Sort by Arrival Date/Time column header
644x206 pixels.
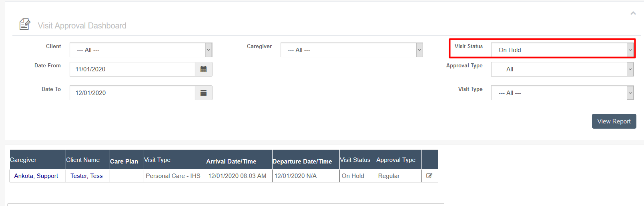click(x=231, y=162)
